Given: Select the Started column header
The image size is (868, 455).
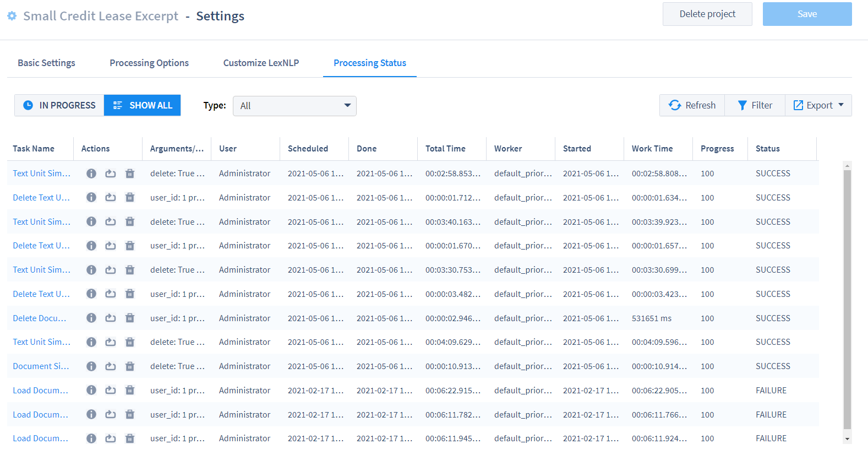Looking at the screenshot, I should point(577,149).
